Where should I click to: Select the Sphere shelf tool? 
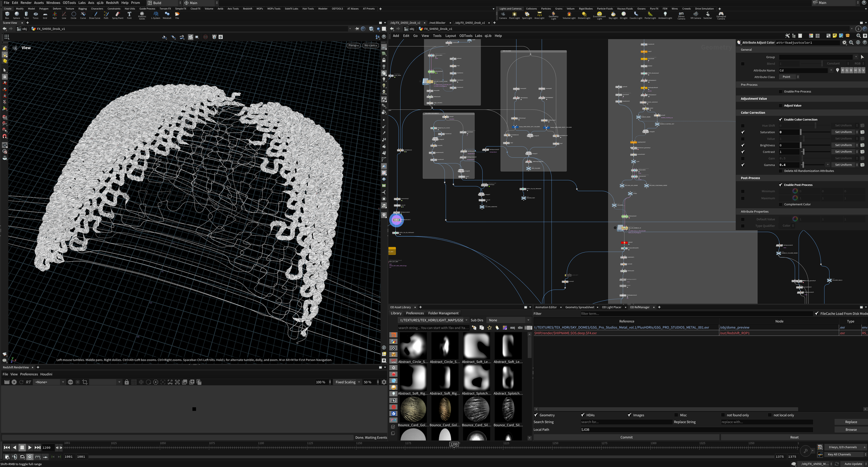point(17,15)
